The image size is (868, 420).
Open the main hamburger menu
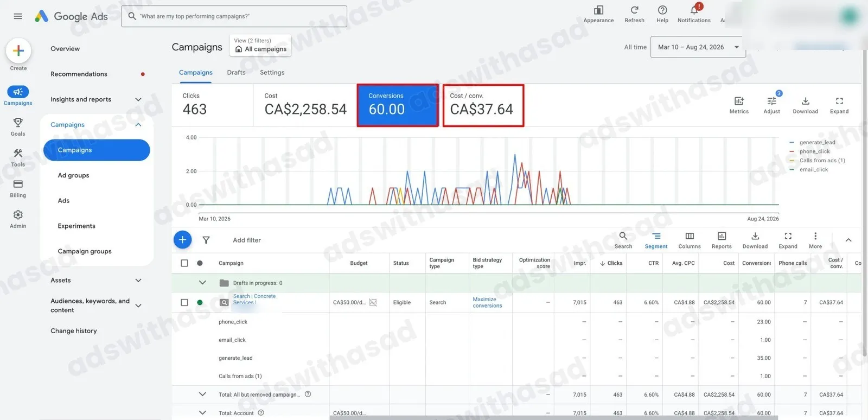click(x=18, y=16)
